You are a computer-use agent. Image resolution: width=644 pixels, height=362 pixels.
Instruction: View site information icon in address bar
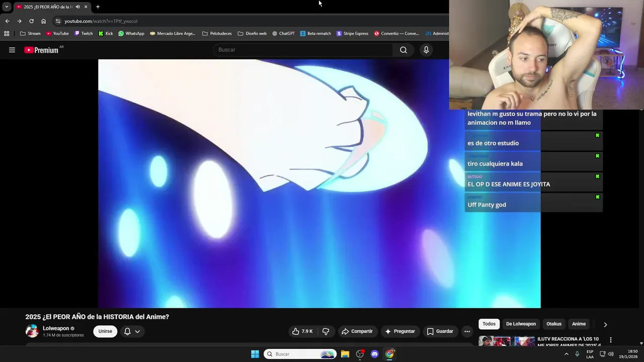click(x=58, y=21)
